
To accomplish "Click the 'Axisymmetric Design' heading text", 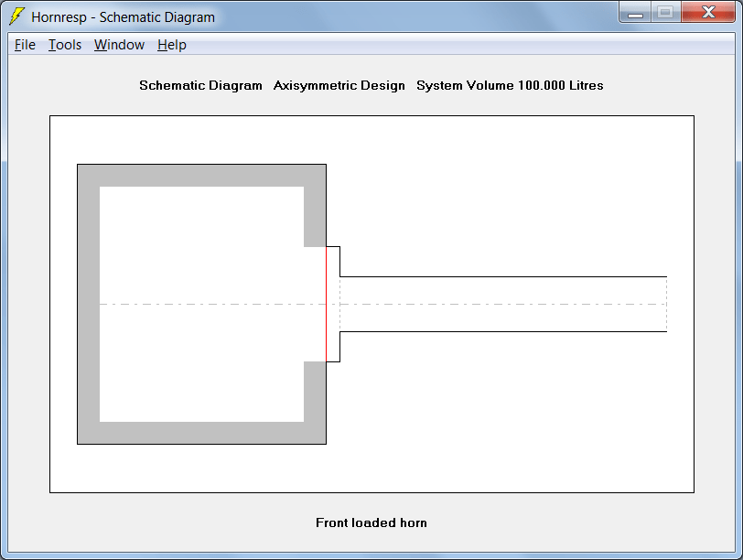I will point(339,85).
